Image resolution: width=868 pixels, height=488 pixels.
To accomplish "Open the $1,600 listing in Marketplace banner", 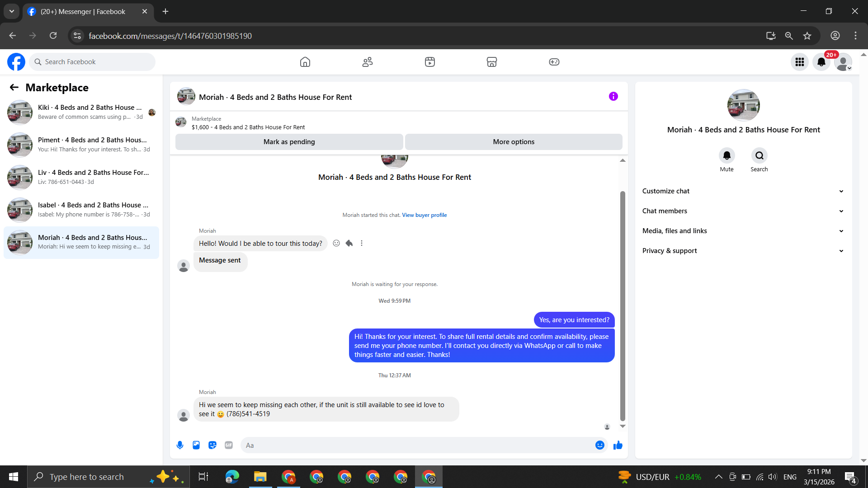I will [248, 127].
